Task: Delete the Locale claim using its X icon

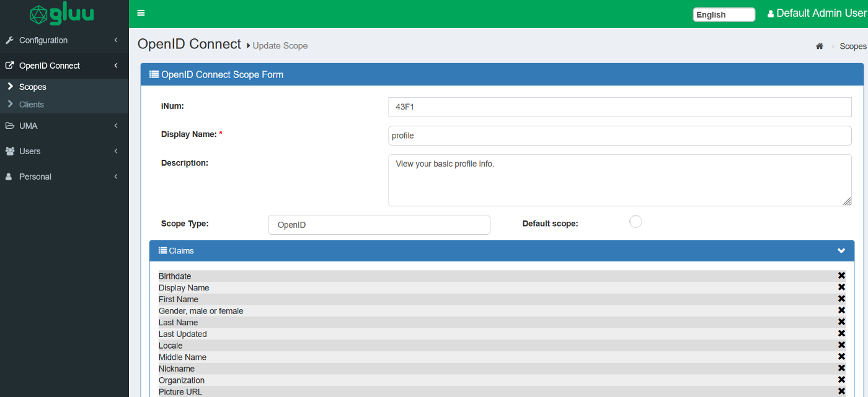Action: [841, 345]
